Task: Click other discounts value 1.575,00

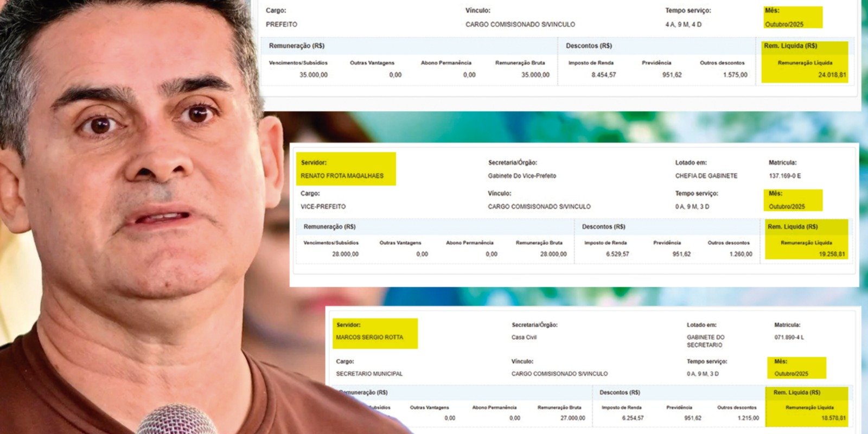Action: pos(735,75)
